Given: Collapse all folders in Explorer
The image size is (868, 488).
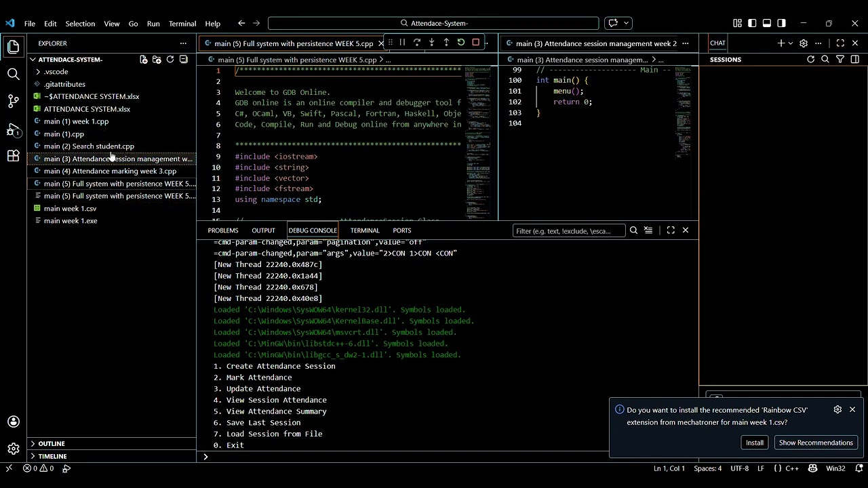Looking at the screenshot, I should 184,60.
